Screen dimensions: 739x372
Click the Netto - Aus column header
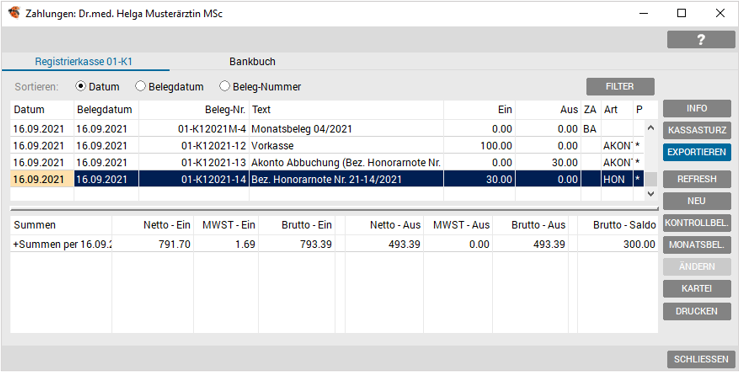coord(384,225)
